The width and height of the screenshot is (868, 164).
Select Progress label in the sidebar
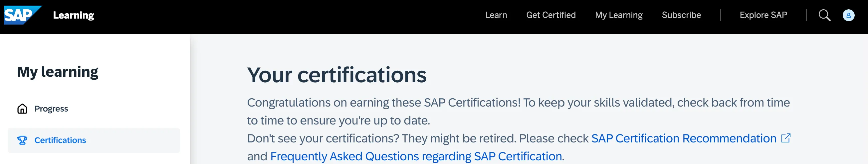coord(51,109)
